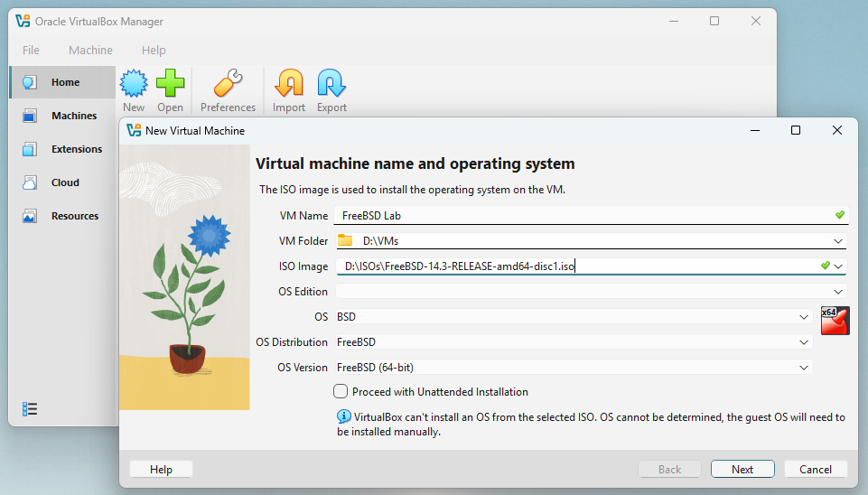
Task: Open Cloud in the sidebar
Action: 63,182
